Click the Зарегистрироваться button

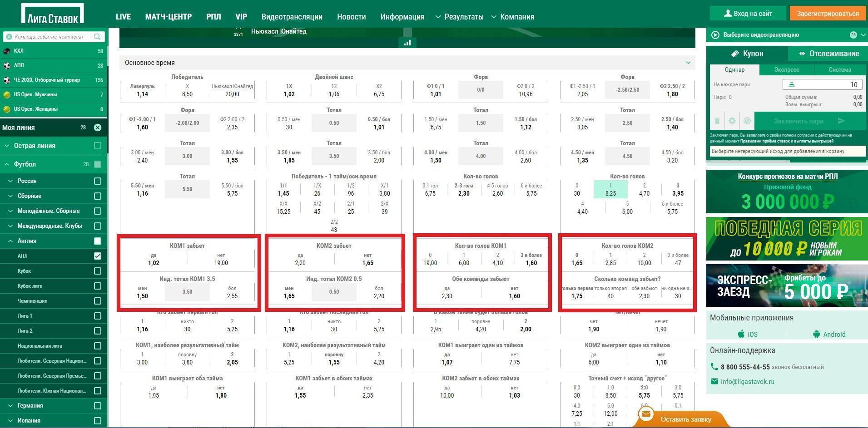click(828, 14)
